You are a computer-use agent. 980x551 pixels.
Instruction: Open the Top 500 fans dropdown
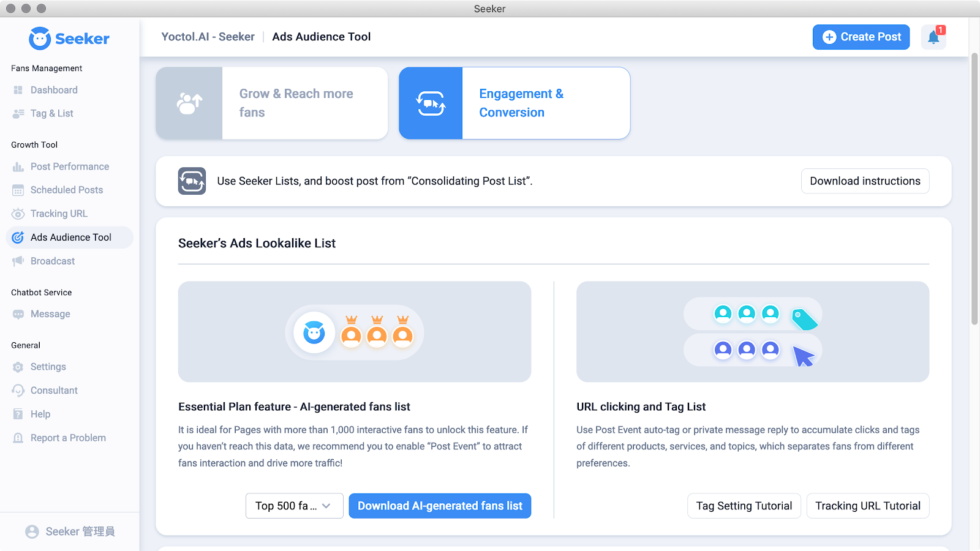(x=294, y=506)
